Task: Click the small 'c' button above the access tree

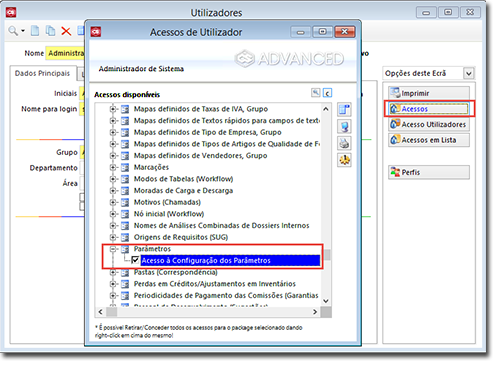Action: (327, 93)
